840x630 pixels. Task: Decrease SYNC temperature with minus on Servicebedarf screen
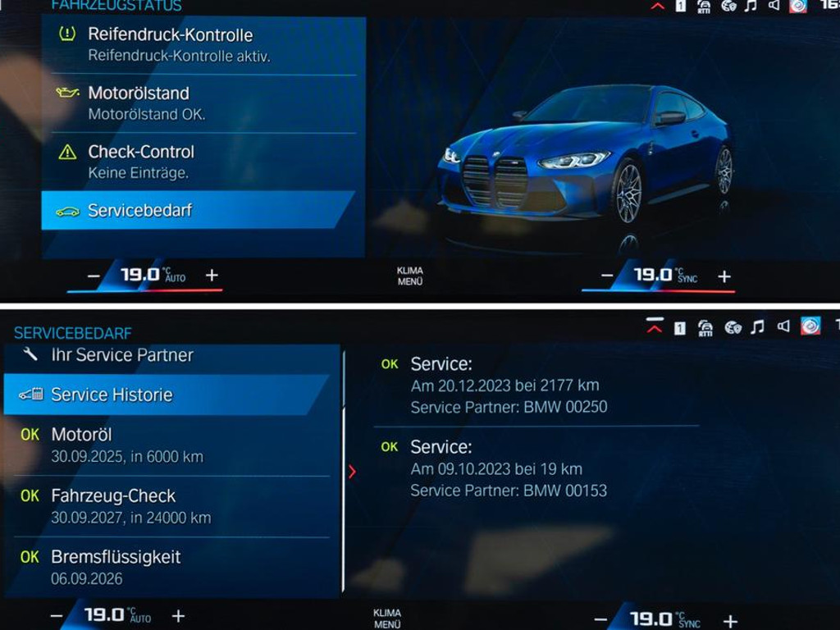(600, 621)
